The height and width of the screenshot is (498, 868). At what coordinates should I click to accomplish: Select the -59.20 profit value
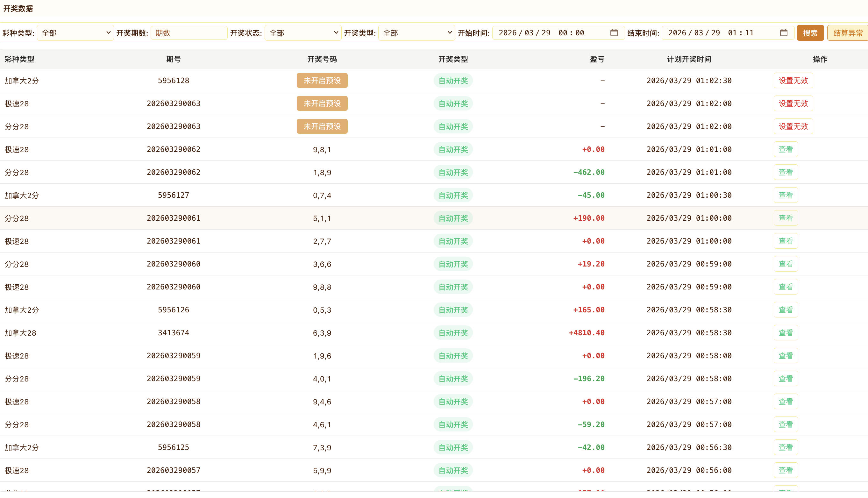591,424
